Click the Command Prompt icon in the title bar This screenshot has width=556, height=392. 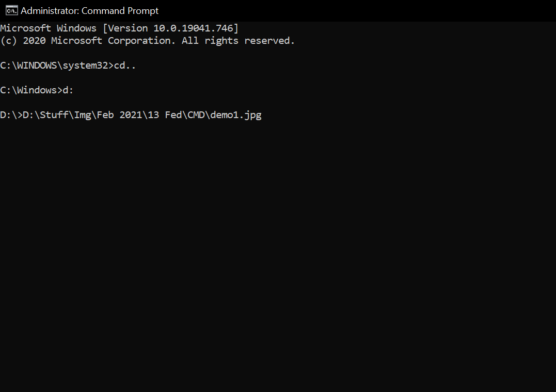pyautogui.click(x=11, y=10)
